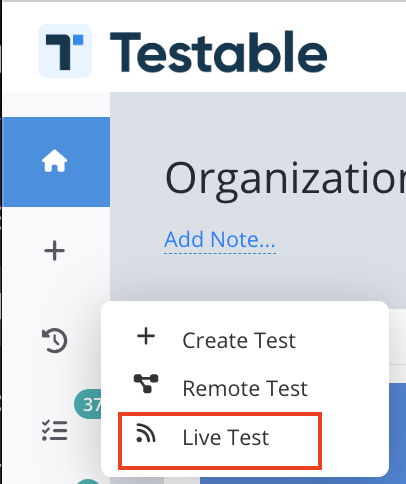Click the plus icon beside Create Test
The image size is (406, 484).
pyautogui.click(x=146, y=336)
